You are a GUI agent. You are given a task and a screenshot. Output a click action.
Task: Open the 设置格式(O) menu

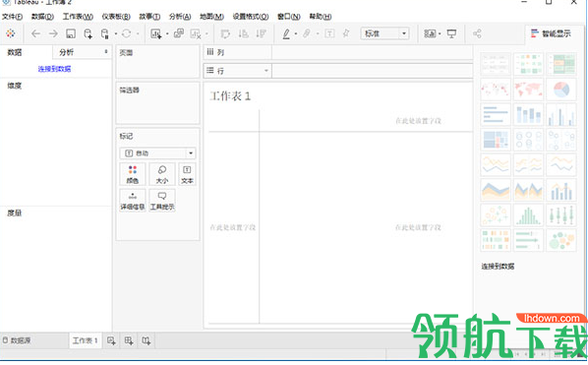tap(251, 17)
